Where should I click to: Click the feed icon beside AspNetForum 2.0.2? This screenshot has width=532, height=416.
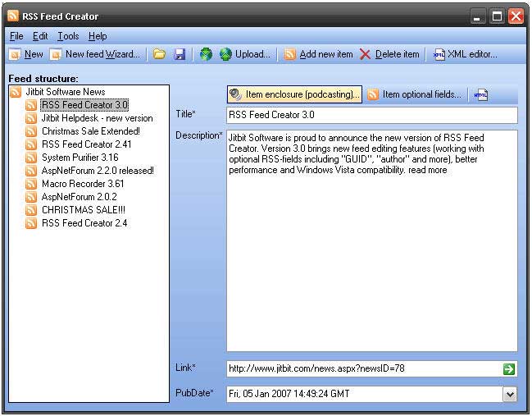31,197
